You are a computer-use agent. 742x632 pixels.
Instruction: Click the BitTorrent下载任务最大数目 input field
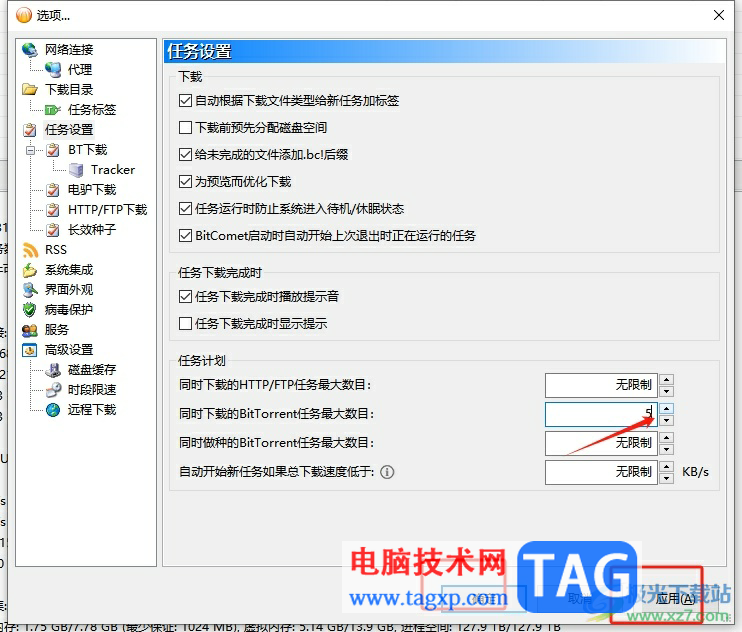pyautogui.click(x=601, y=414)
